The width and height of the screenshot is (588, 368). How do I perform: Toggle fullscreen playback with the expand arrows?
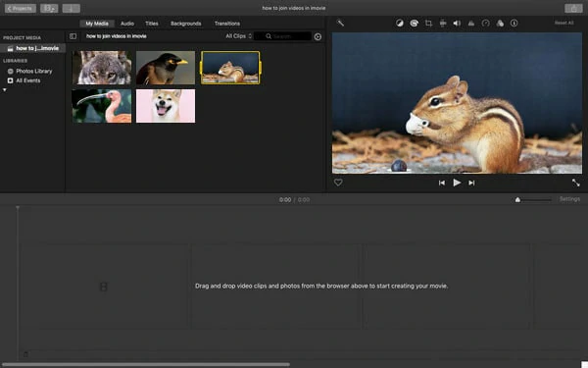coord(575,183)
